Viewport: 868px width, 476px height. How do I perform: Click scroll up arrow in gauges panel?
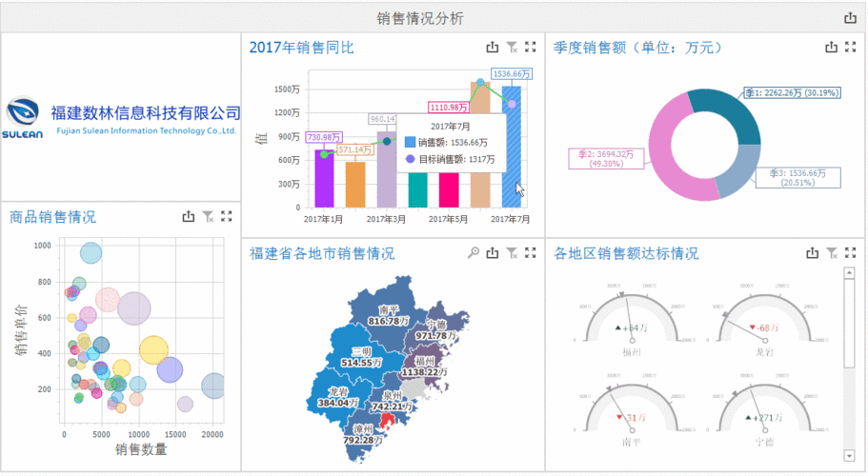[x=849, y=272]
